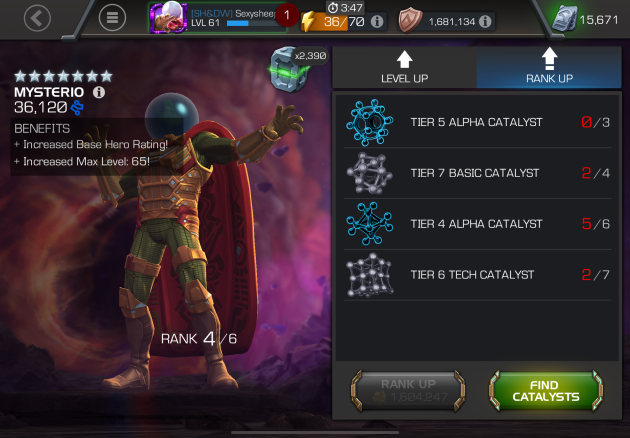Open Mysterio champion info icon

[99, 92]
